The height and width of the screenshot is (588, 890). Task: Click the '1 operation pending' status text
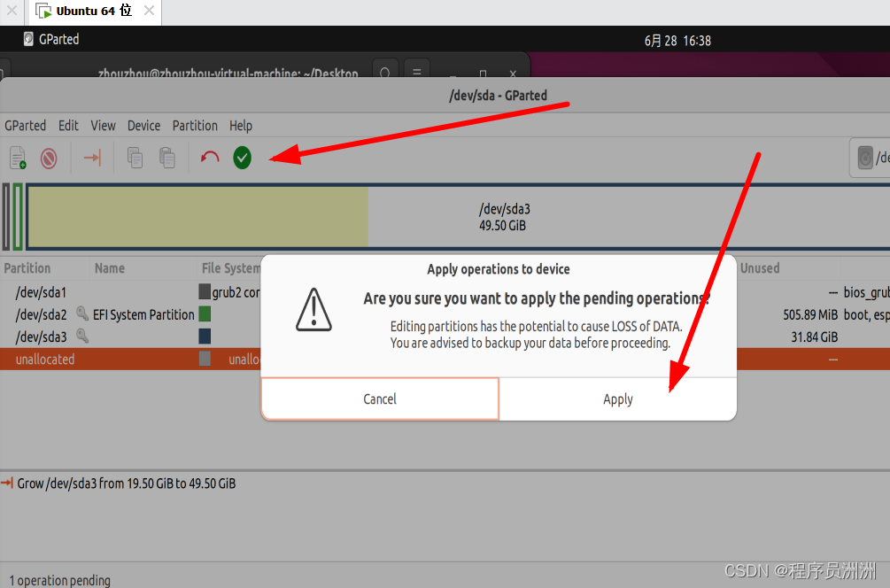59,580
